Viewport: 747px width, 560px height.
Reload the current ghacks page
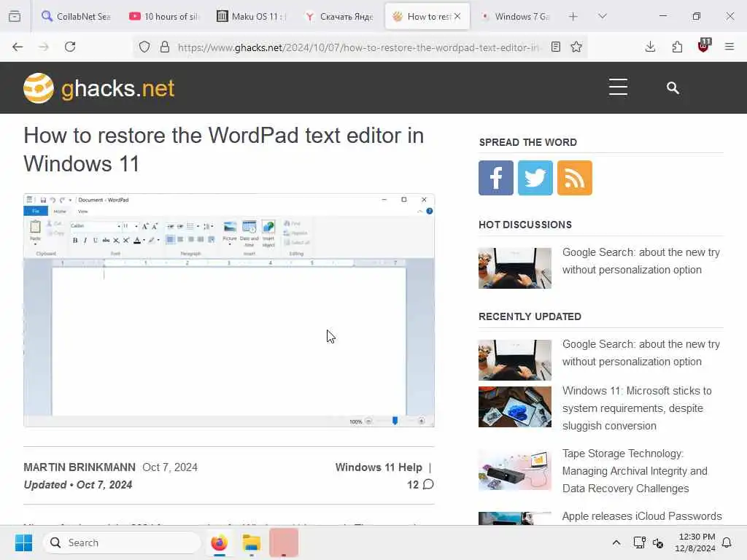(x=70, y=47)
